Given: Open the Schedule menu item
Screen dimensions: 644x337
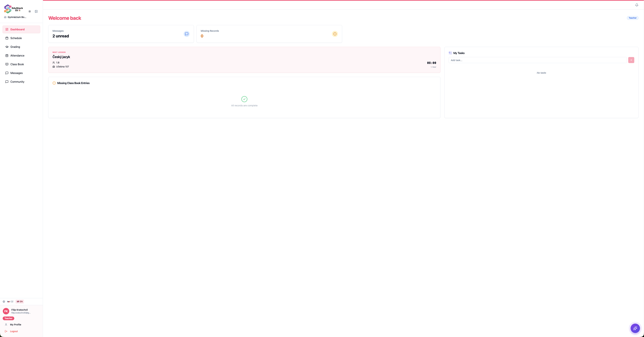Looking at the screenshot, I should (x=21, y=38).
